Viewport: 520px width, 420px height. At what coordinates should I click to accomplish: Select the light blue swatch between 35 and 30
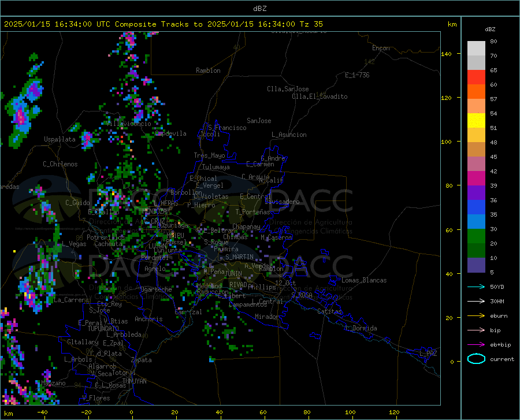pyautogui.click(x=476, y=222)
